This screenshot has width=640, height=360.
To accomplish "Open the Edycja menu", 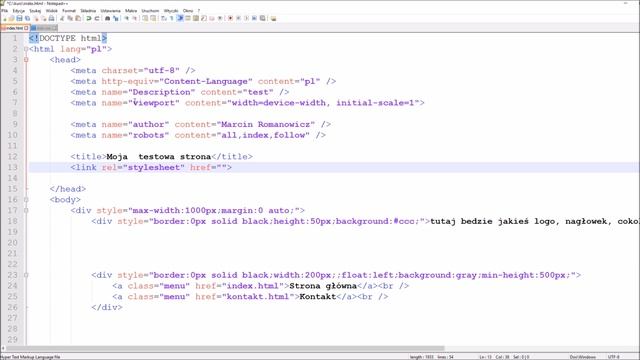I will 19,11.
